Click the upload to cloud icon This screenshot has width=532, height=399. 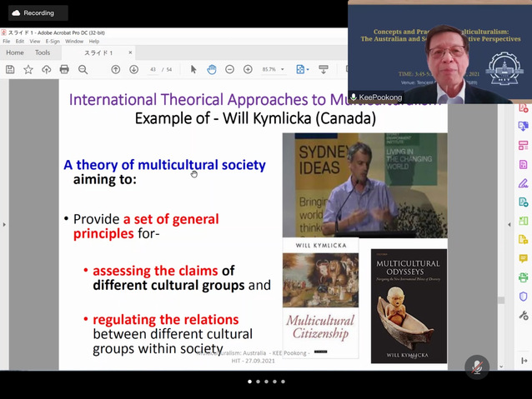click(47, 69)
